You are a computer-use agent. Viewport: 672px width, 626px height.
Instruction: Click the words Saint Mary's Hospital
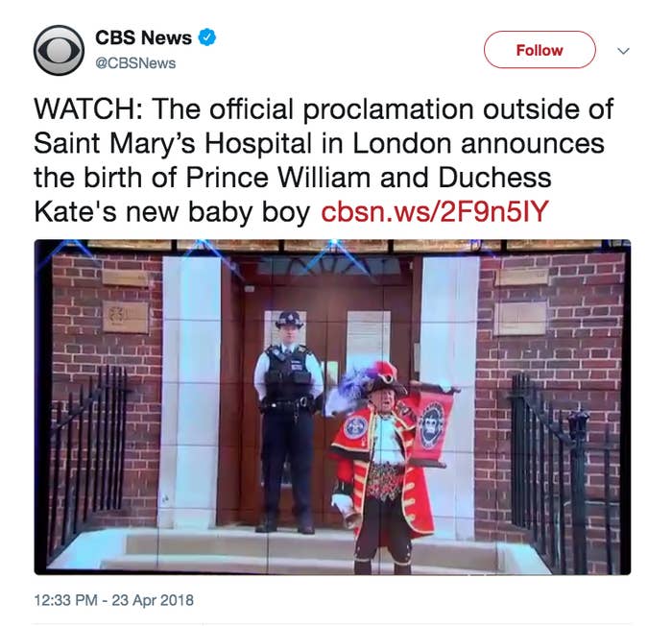(x=173, y=143)
